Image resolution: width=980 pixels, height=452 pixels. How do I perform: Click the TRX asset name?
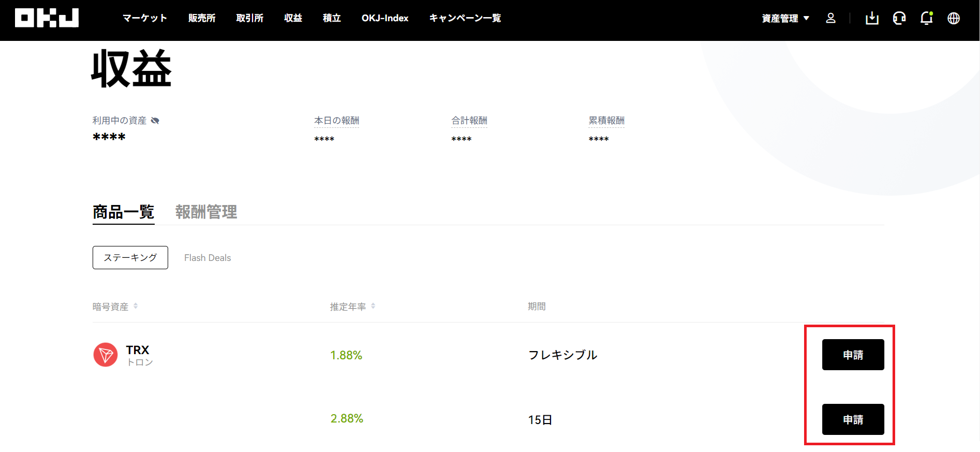(x=138, y=350)
